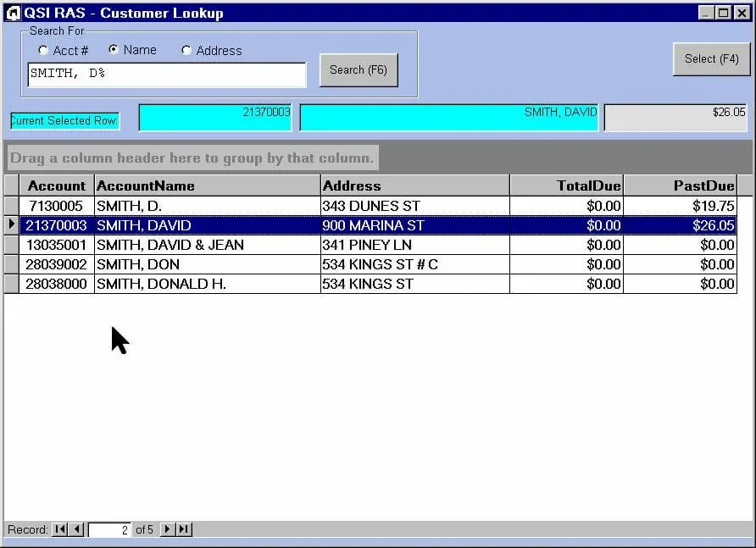Click the name cell SMITH, D.
This screenshot has height=548, width=756.
tap(208, 206)
